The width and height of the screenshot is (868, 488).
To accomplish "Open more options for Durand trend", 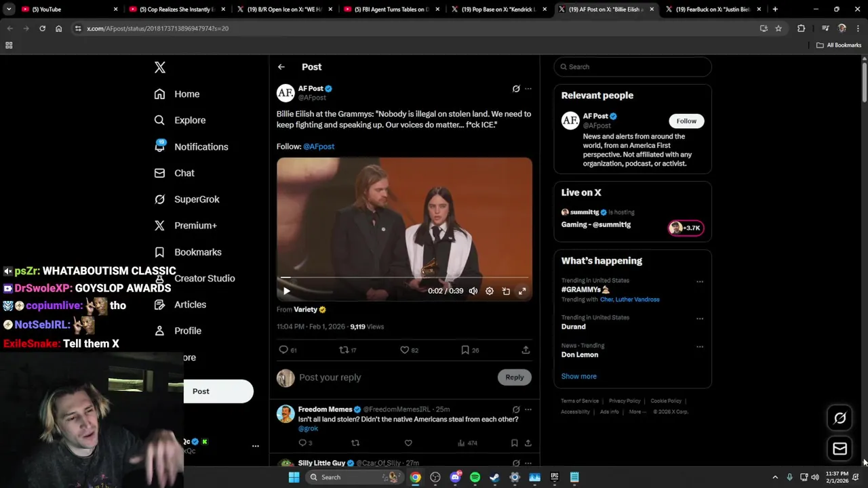I will coord(700,319).
